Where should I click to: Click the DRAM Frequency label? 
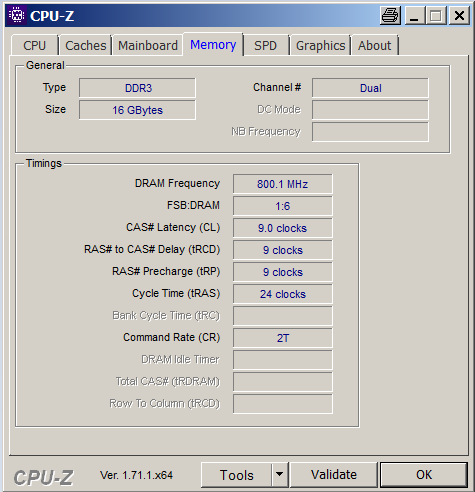pyautogui.click(x=177, y=183)
